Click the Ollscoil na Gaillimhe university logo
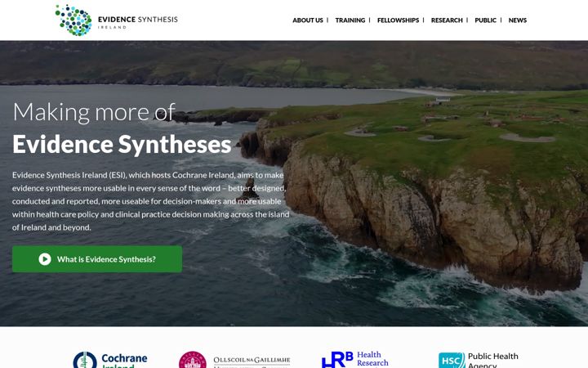Image resolution: width=588 pixels, height=368 pixels. (x=234, y=360)
